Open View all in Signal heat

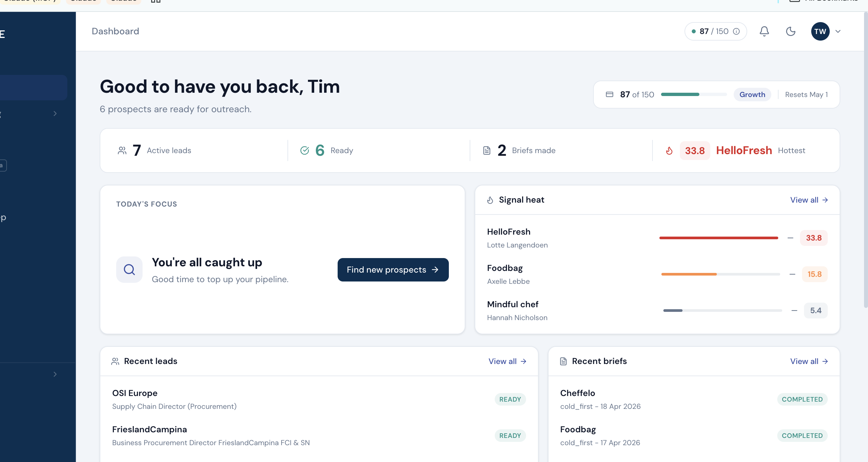[809, 200]
